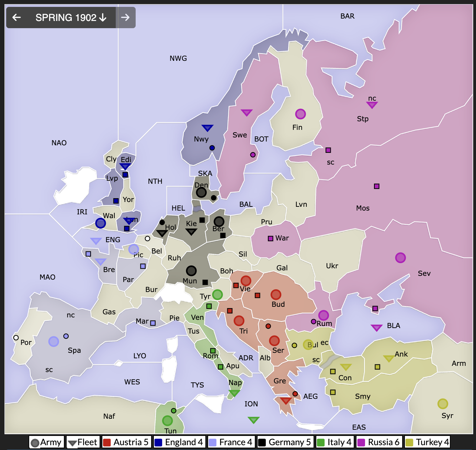Click the Gal Galicia label
This screenshot has width=476, height=450.
282,268
